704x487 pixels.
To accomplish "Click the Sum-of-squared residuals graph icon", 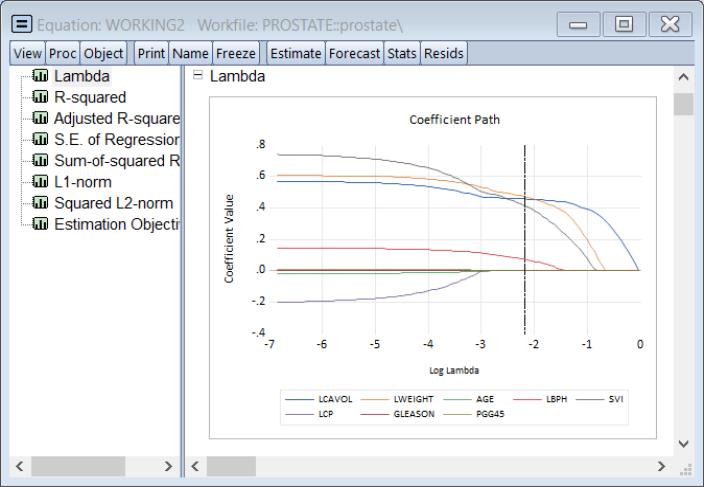I will click(x=43, y=160).
